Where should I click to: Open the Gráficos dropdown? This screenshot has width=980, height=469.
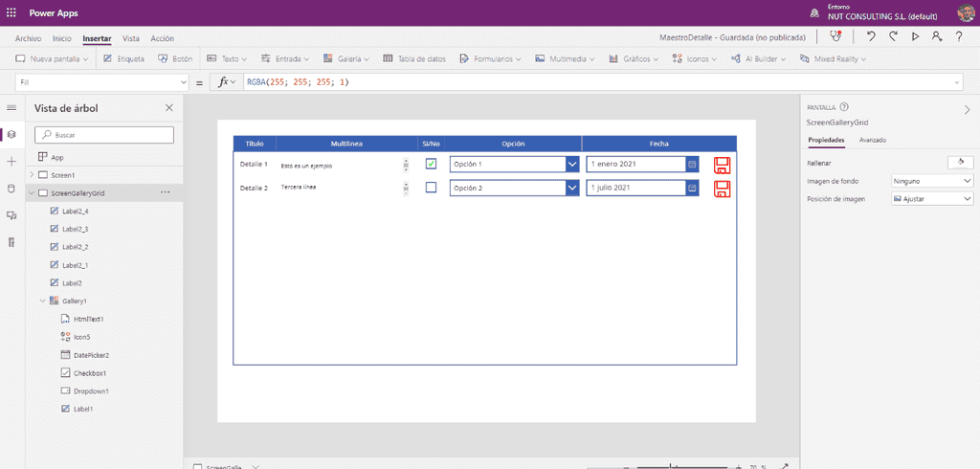tap(634, 58)
